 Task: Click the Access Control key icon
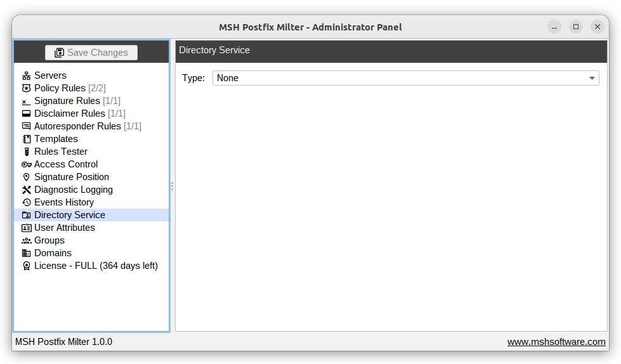click(x=26, y=164)
